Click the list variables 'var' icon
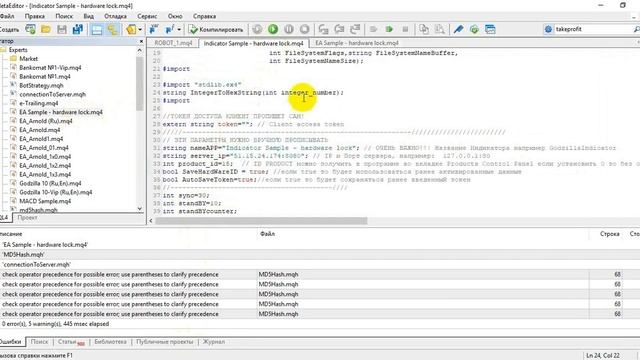The height and width of the screenshot is (360, 640). point(154,29)
